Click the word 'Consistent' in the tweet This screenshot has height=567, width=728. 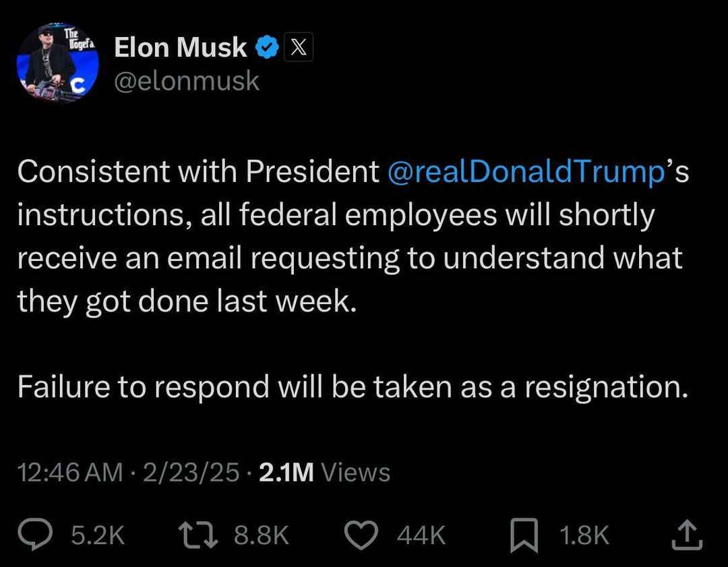tap(94, 171)
